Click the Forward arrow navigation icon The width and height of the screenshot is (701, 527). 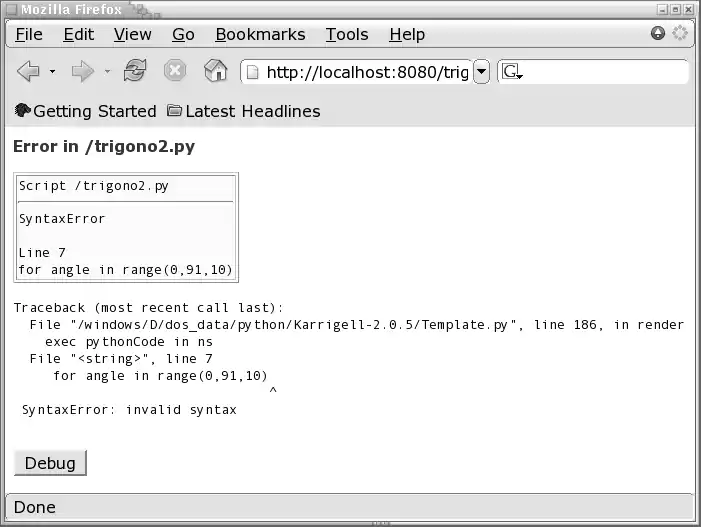point(82,71)
